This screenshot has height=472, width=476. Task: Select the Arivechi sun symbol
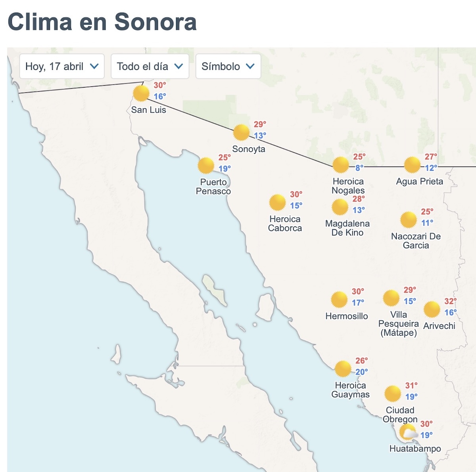pos(432,309)
